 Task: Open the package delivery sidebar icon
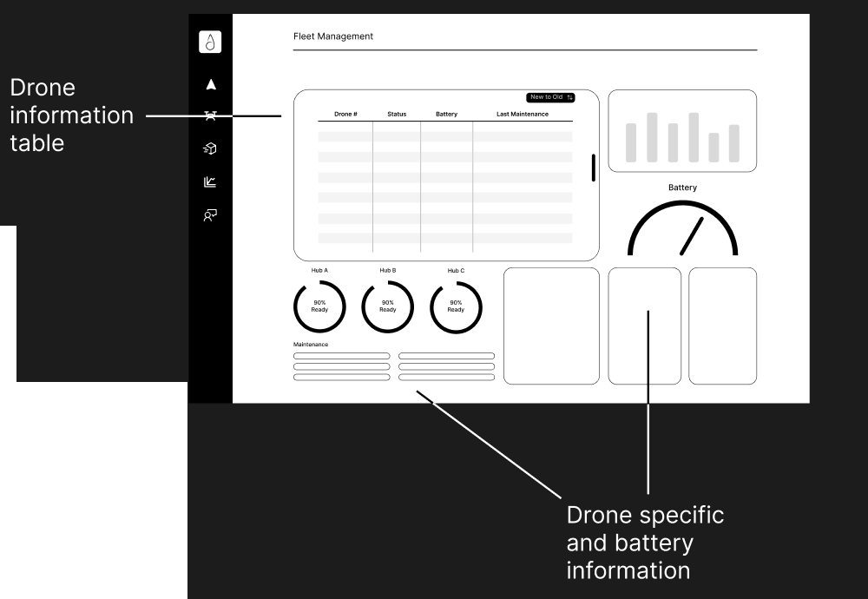(x=210, y=148)
